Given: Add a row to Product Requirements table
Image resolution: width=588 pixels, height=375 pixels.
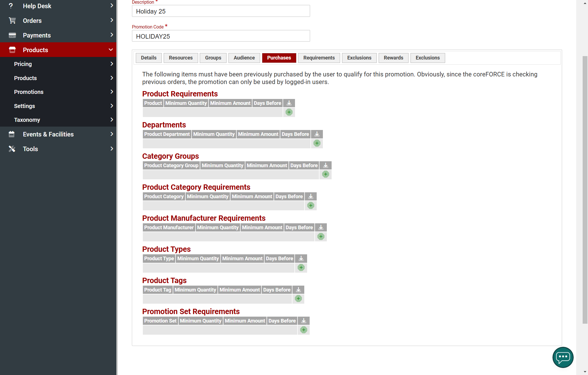Looking at the screenshot, I should pyautogui.click(x=289, y=112).
